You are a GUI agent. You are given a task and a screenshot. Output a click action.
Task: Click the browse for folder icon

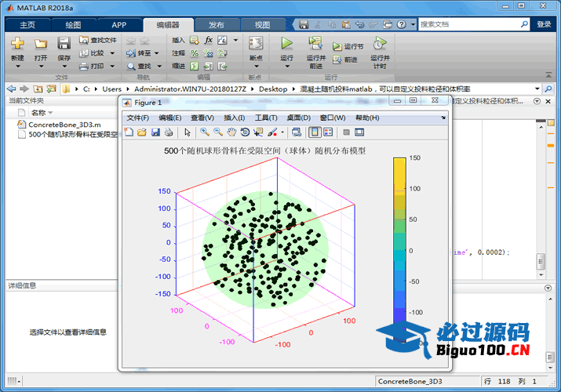51,89
